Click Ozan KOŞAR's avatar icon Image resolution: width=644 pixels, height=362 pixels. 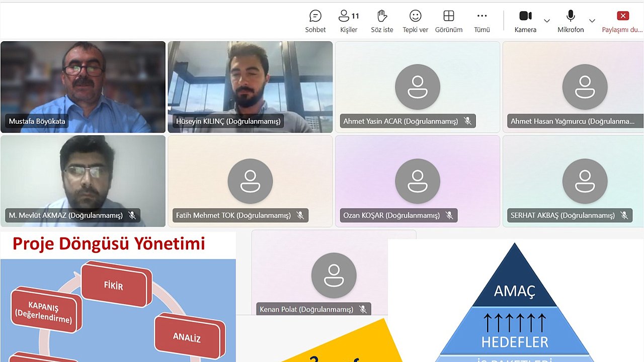point(418,181)
